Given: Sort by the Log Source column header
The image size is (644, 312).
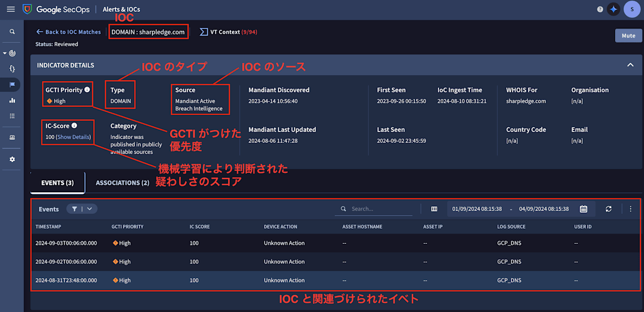Looking at the screenshot, I should [512, 227].
